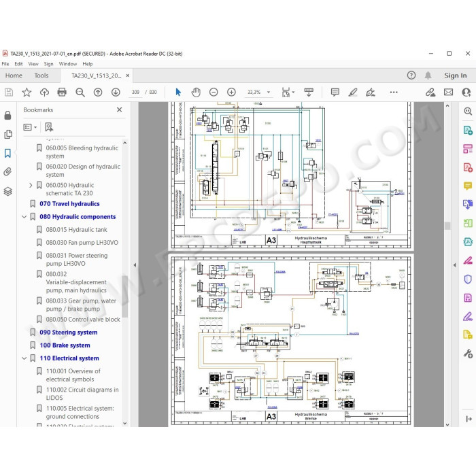
Task: Click the page number input field
Action: pyautogui.click(x=135, y=92)
